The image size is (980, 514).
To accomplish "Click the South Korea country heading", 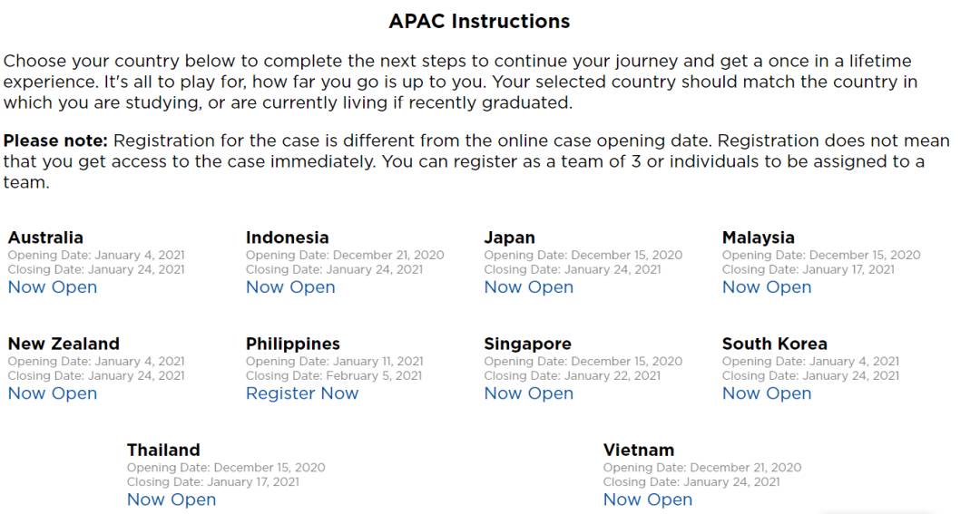I will pyautogui.click(x=775, y=344).
